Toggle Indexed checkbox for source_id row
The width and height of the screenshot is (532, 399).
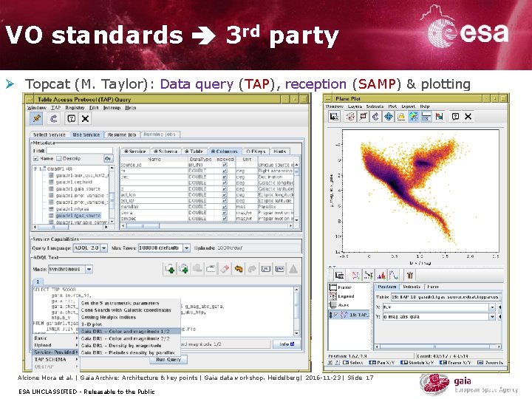pos(225,165)
